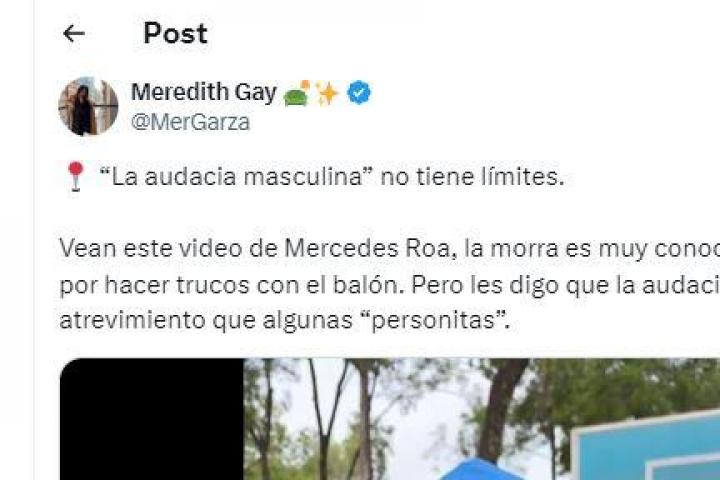Open the Meredith Gay display name link
720x480 pixels.
pos(204,92)
